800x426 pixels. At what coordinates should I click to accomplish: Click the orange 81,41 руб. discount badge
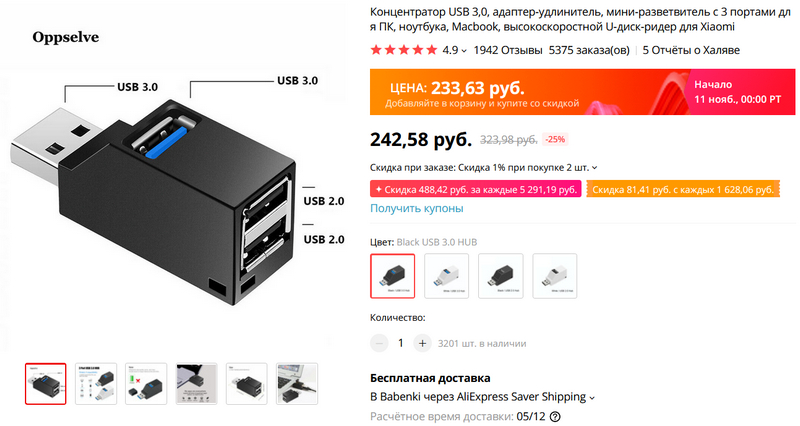point(683,189)
